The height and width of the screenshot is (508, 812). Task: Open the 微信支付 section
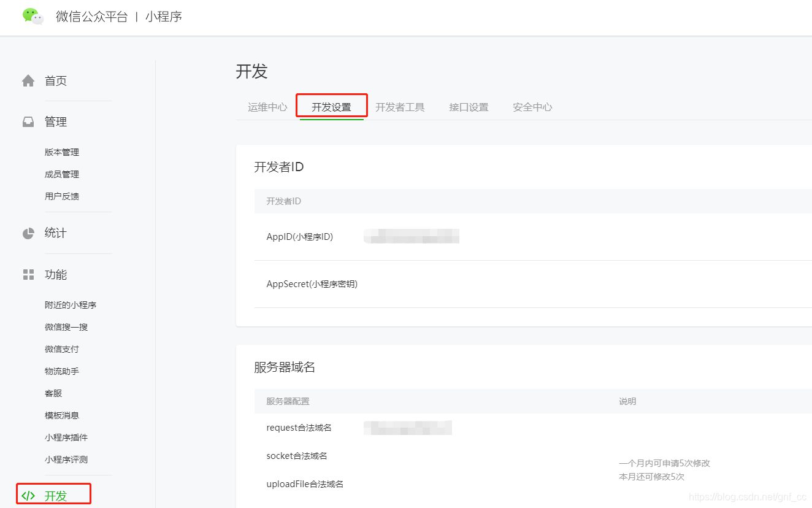tap(61, 348)
